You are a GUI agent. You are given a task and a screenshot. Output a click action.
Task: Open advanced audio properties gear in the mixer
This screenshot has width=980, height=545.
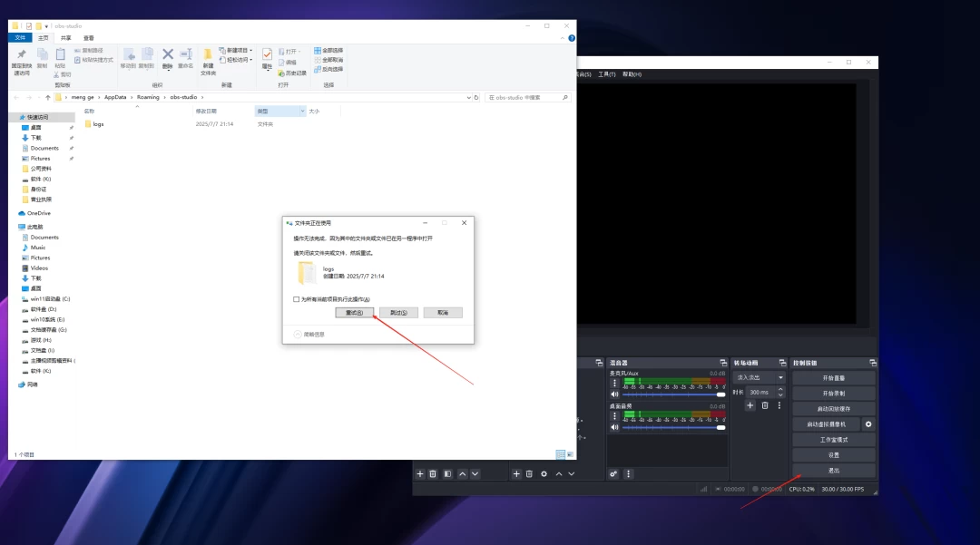point(613,474)
